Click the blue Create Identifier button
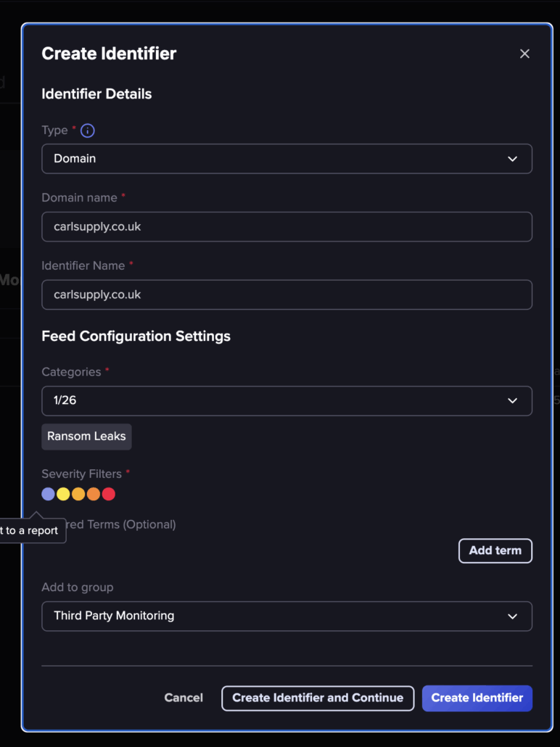This screenshot has width=560, height=747. (x=477, y=698)
